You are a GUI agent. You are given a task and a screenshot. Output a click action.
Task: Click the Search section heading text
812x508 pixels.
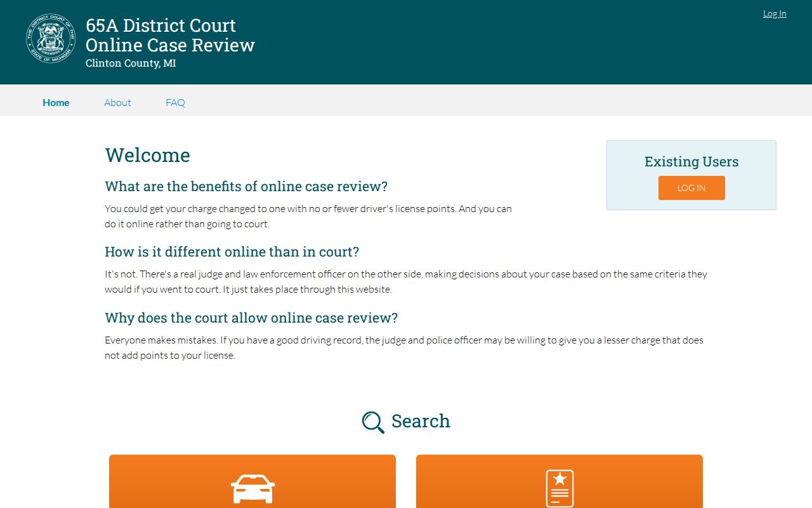(x=421, y=421)
